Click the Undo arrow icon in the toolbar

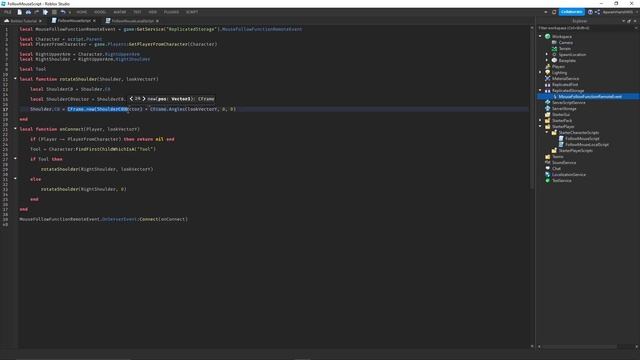63,12
